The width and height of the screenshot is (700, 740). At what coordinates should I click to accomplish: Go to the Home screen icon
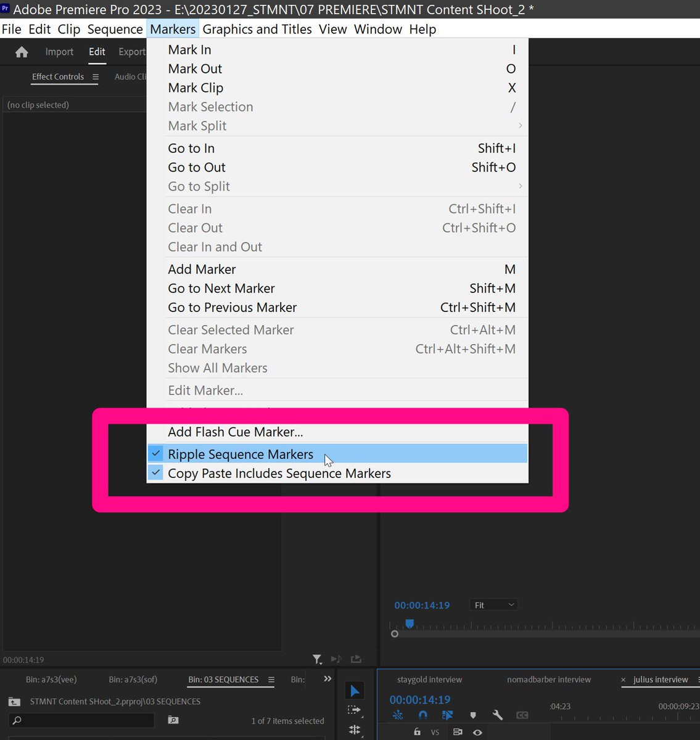[22, 52]
